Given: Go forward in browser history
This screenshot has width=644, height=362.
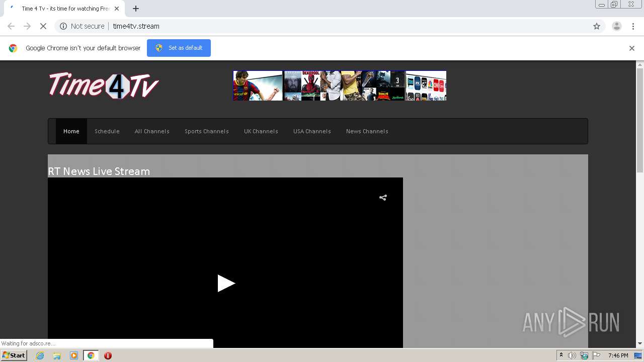Looking at the screenshot, I should [27, 26].
